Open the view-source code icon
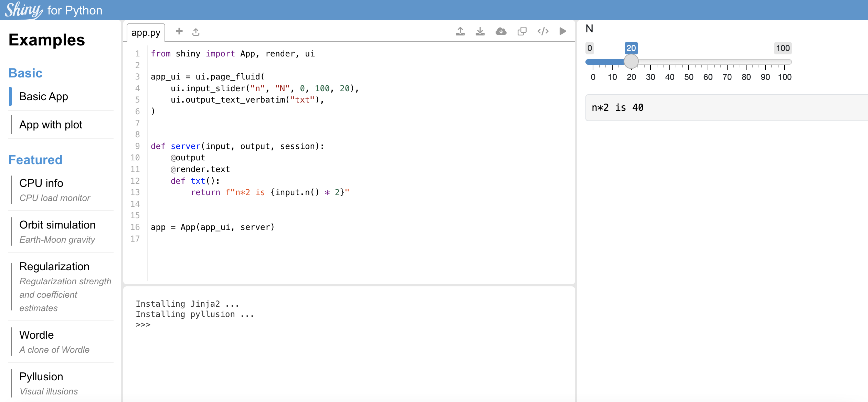 543,31
